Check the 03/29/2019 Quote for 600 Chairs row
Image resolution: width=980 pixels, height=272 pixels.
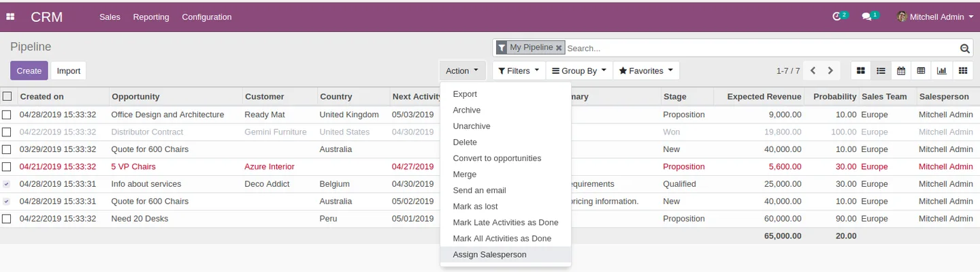point(7,149)
